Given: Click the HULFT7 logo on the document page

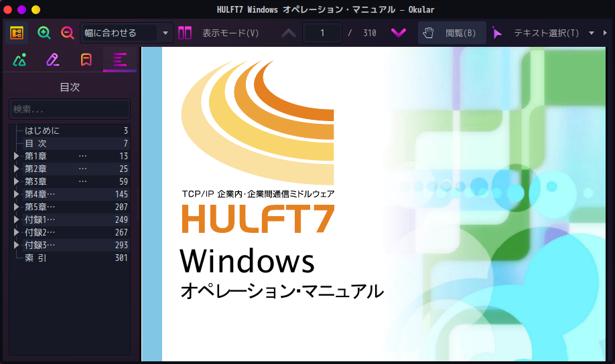Looking at the screenshot, I should pyautogui.click(x=258, y=219).
